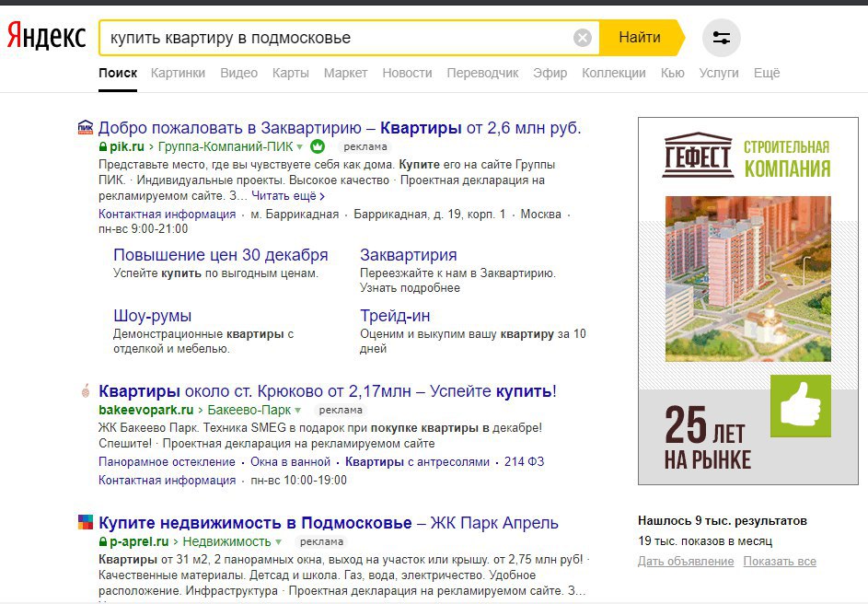This screenshot has height=604, width=868.
Task: Click the lock icon before p-aprel.ru
Action: click(103, 541)
